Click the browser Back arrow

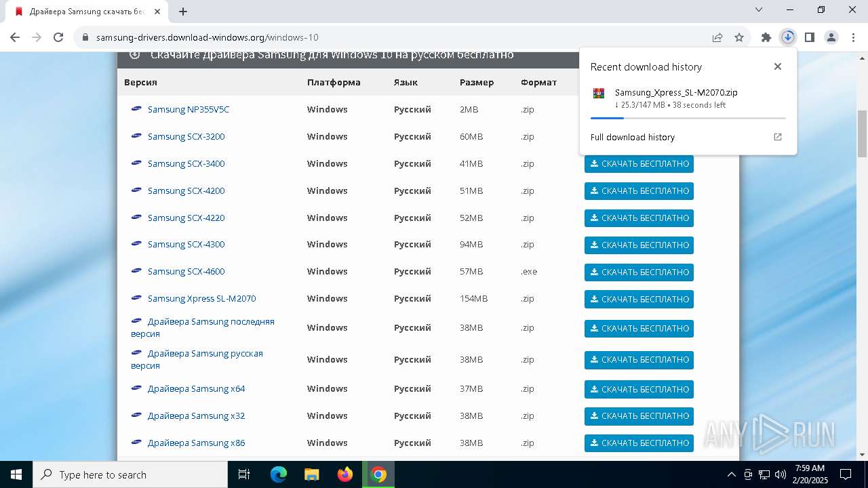click(15, 37)
